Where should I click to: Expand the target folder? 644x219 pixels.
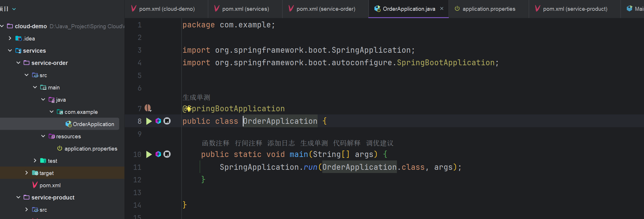pyautogui.click(x=27, y=173)
